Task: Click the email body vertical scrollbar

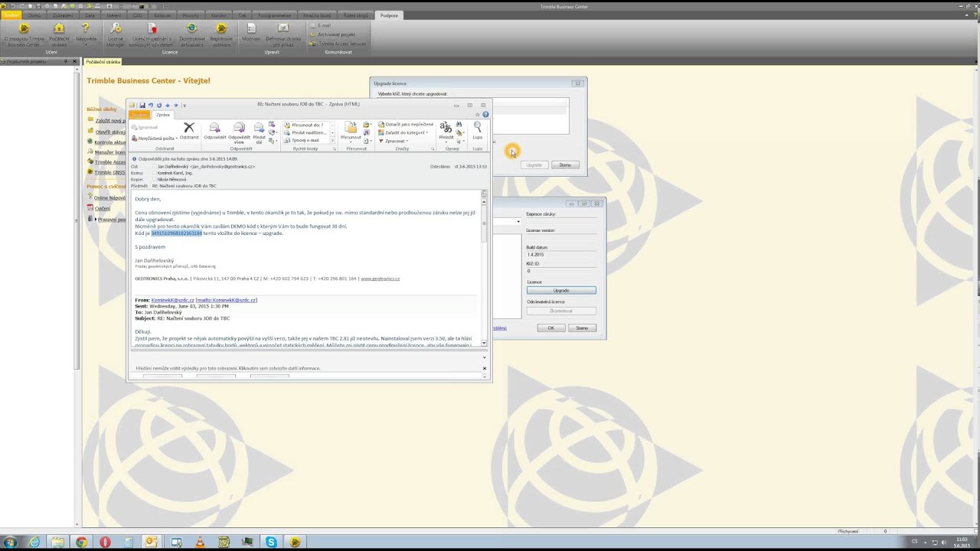Action: tap(484, 268)
